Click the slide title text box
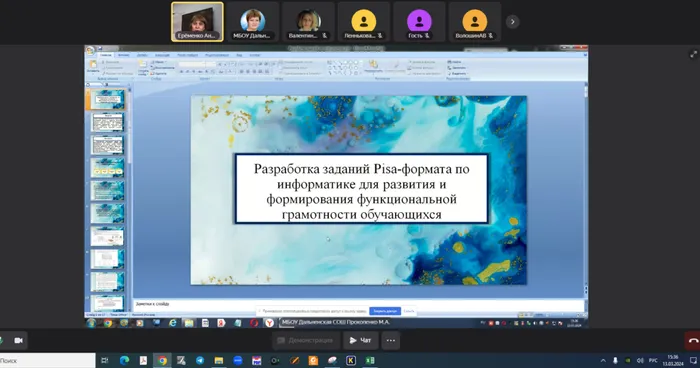 361,188
